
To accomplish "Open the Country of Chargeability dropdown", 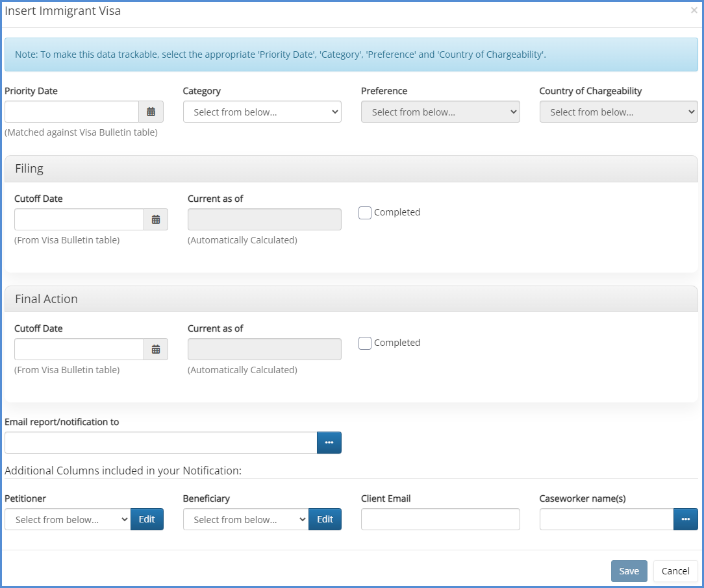I will [x=618, y=112].
